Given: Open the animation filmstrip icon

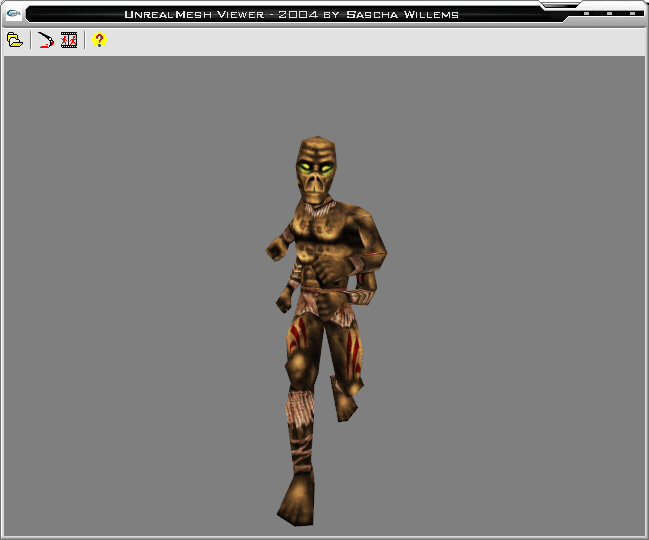Looking at the screenshot, I should pos(69,40).
